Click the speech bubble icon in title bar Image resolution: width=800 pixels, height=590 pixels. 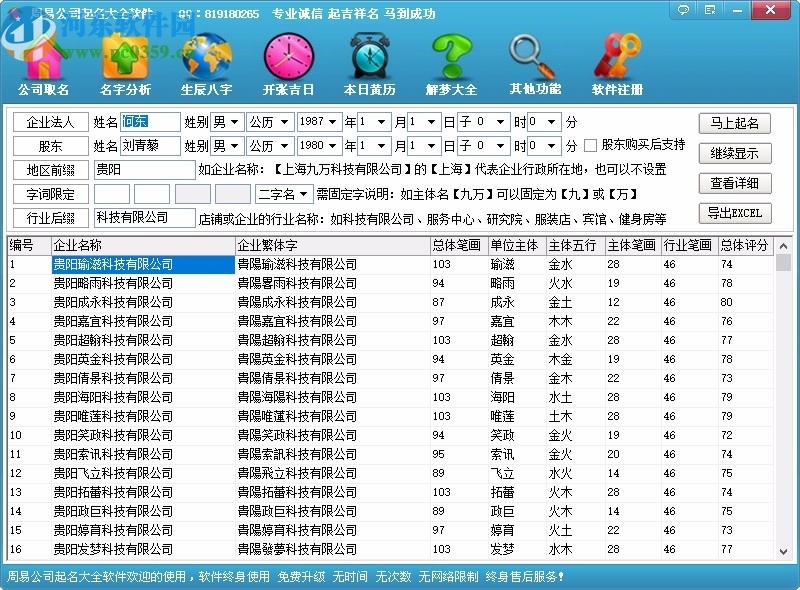pyautogui.click(x=683, y=10)
